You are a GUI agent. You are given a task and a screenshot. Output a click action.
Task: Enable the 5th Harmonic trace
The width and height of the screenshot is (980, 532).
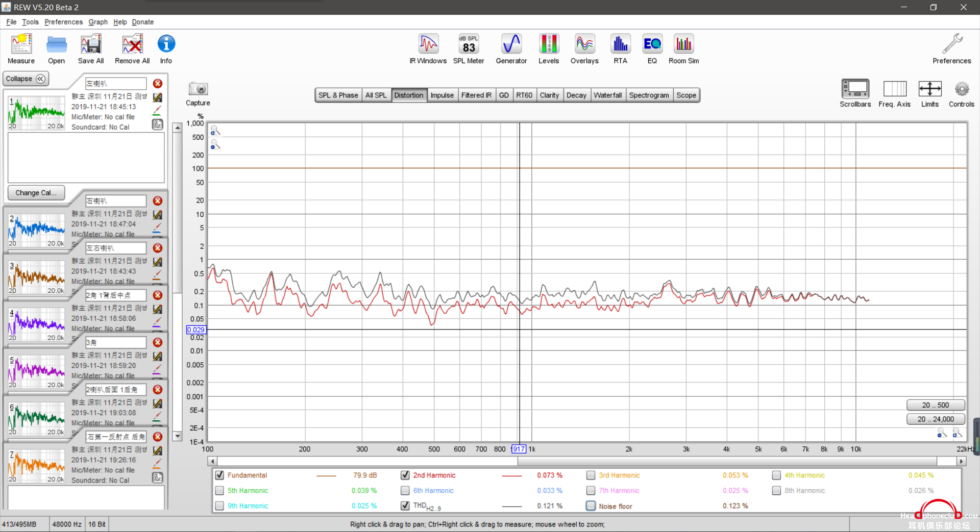pyautogui.click(x=219, y=490)
